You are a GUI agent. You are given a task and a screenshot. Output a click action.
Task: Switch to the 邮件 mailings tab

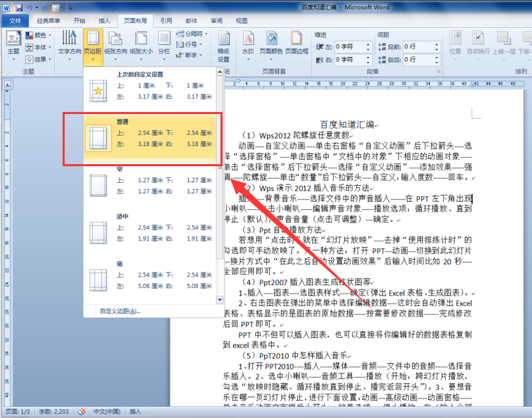(191, 21)
